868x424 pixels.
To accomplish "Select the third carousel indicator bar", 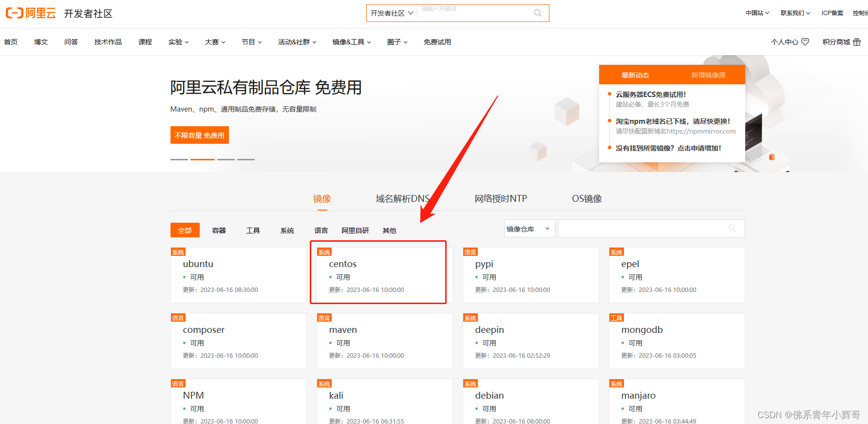I will click(x=226, y=159).
